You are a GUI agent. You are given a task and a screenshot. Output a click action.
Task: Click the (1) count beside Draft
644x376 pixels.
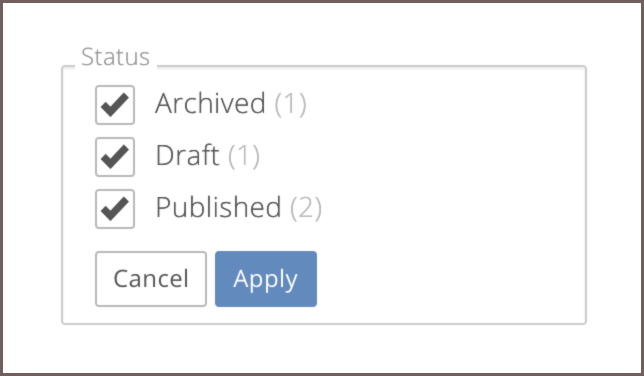[244, 156]
